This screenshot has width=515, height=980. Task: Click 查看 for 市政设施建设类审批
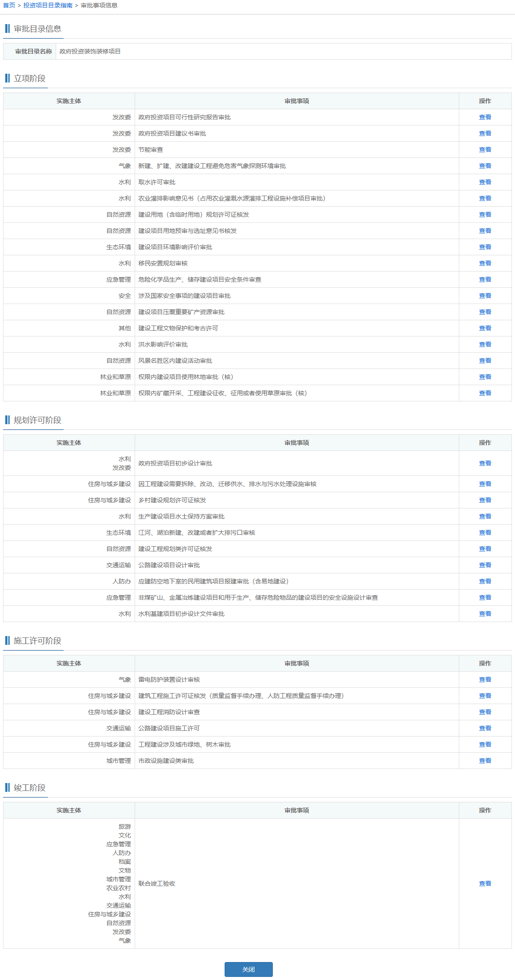pyautogui.click(x=485, y=761)
